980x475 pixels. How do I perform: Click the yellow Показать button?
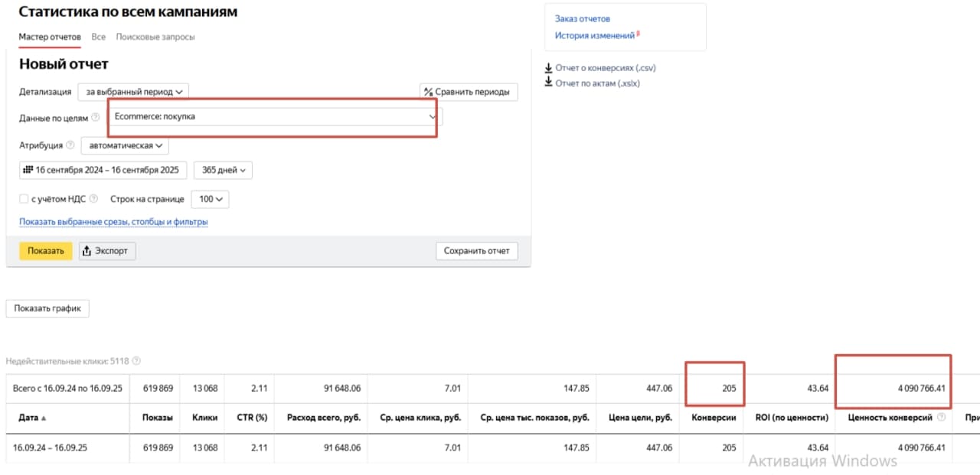[46, 251]
